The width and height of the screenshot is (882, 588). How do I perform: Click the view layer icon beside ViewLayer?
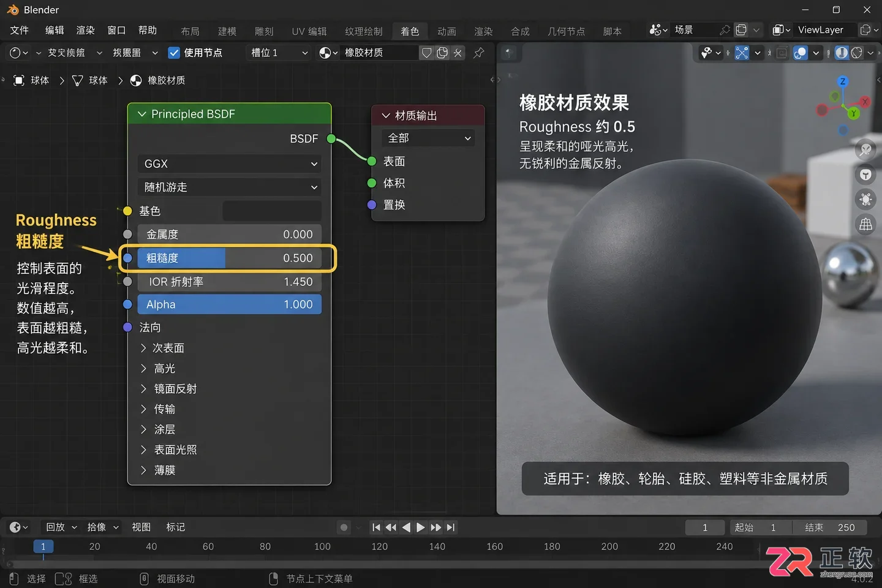[x=781, y=29]
